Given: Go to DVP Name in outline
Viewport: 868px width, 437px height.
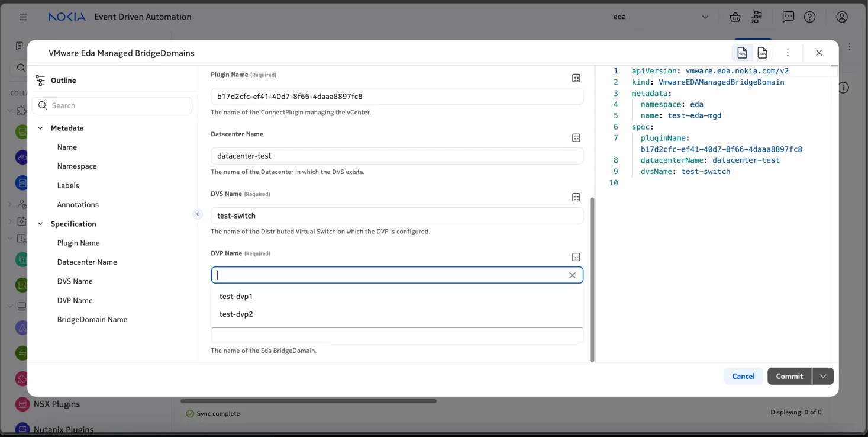Looking at the screenshot, I should coord(75,300).
